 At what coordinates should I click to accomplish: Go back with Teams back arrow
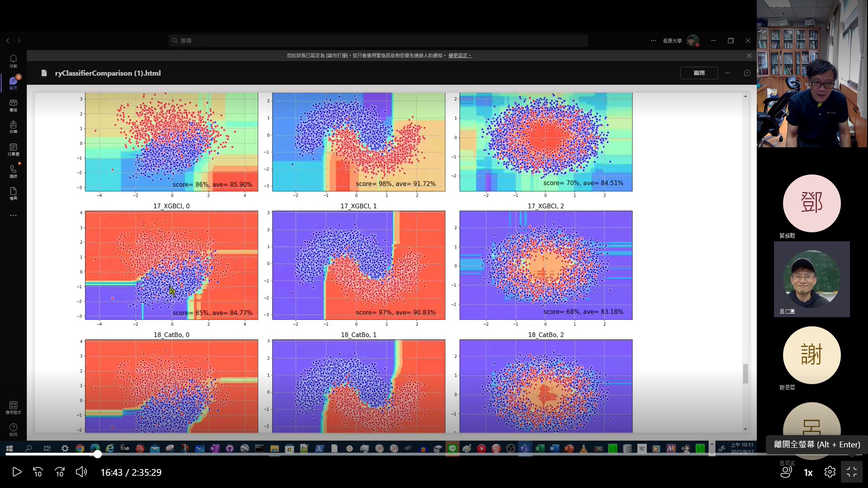click(8, 41)
